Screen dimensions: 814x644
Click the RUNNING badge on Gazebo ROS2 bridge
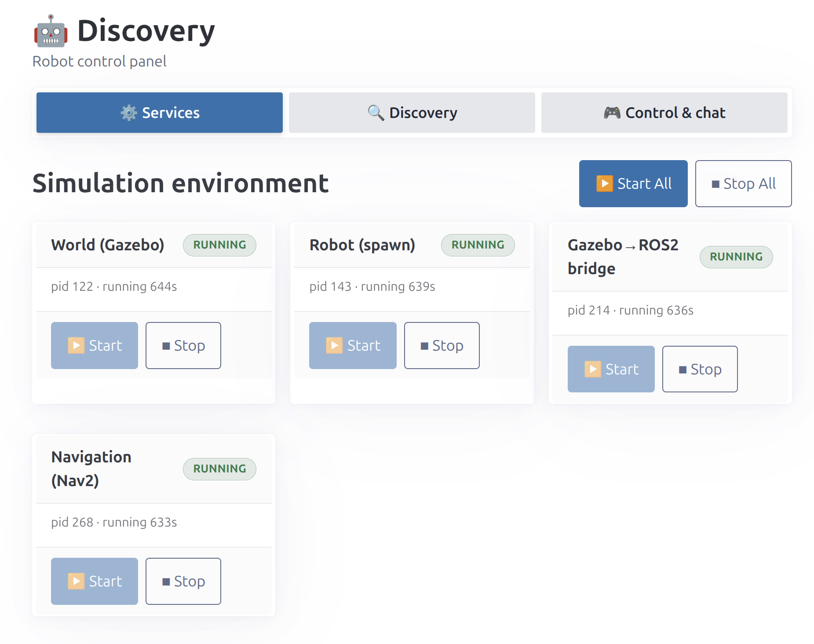tap(736, 257)
